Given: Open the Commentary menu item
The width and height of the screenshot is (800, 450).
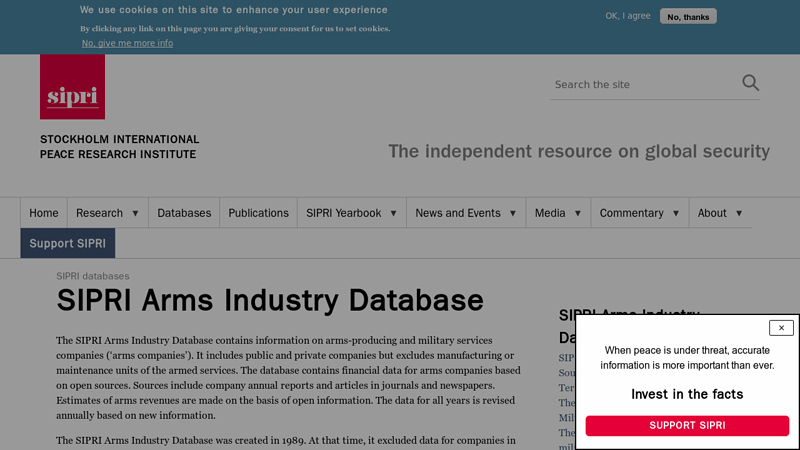Looking at the screenshot, I should click(631, 213).
